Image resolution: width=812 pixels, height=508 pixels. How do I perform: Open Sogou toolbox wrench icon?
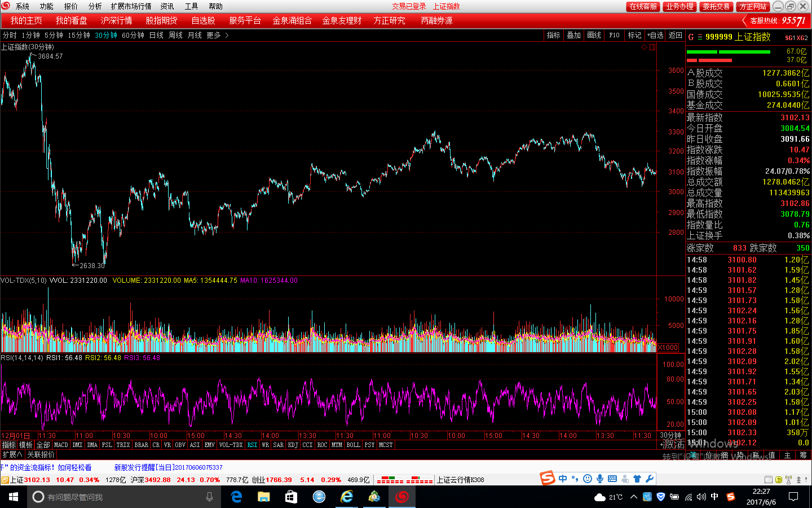[650, 479]
